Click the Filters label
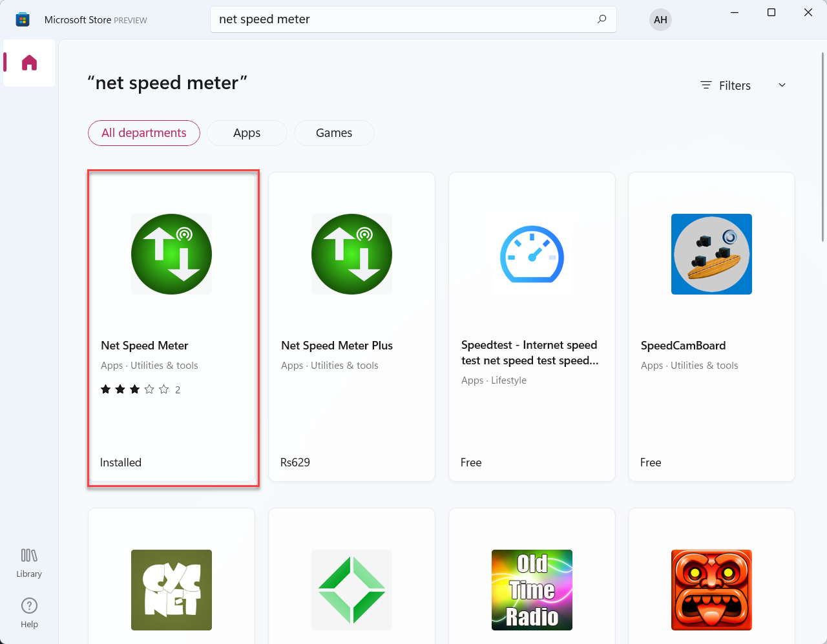The width and height of the screenshot is (827, 644). click(734, 85)
